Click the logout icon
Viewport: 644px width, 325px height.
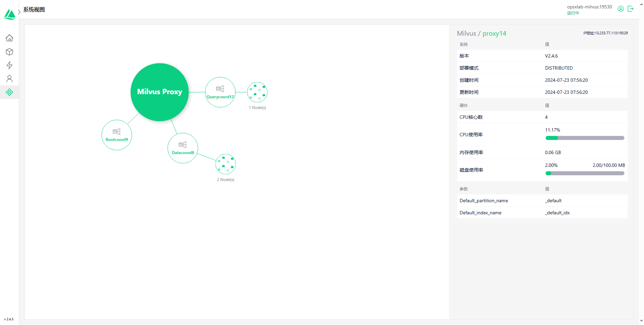point(631,9)
